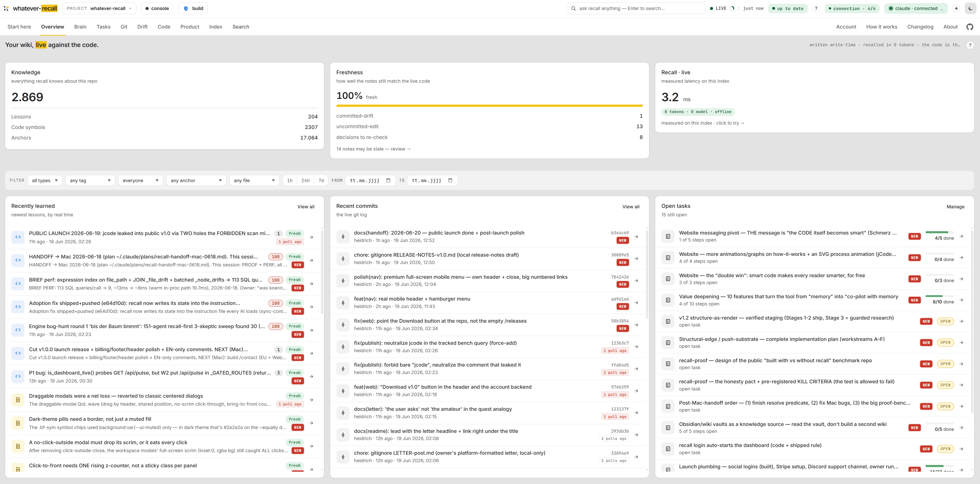
Task: Click the sparkle icon in the top bar
Action: point(956,8)
